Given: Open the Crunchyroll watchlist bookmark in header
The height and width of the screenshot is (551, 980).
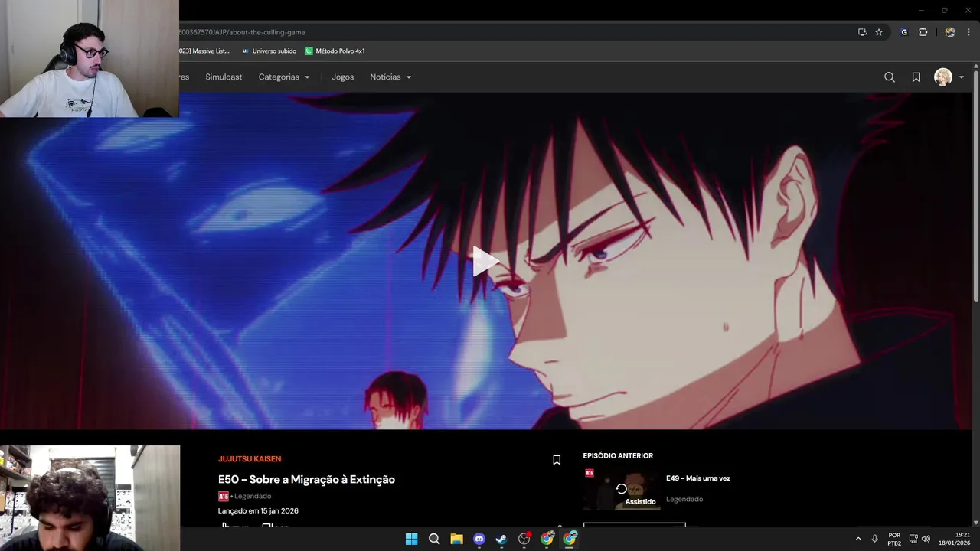Looking at the screenshot, I should tap(916, 77).
